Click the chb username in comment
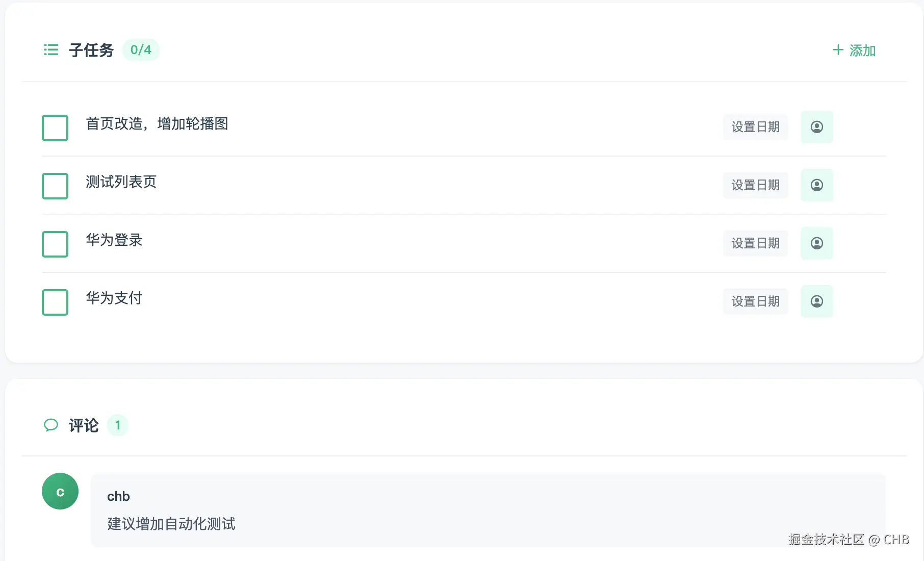The image size is (924, 561). (118, 496)
